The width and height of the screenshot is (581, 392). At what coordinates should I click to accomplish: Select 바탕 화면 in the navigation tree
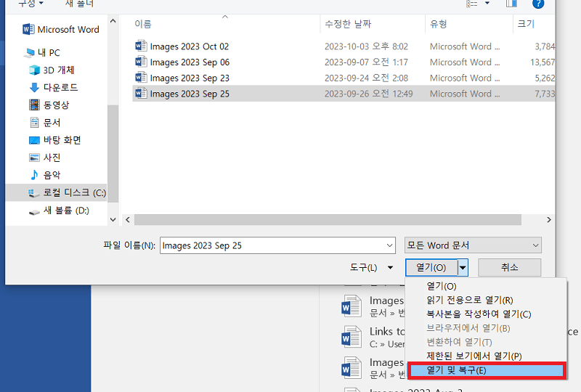pos(62,140)
